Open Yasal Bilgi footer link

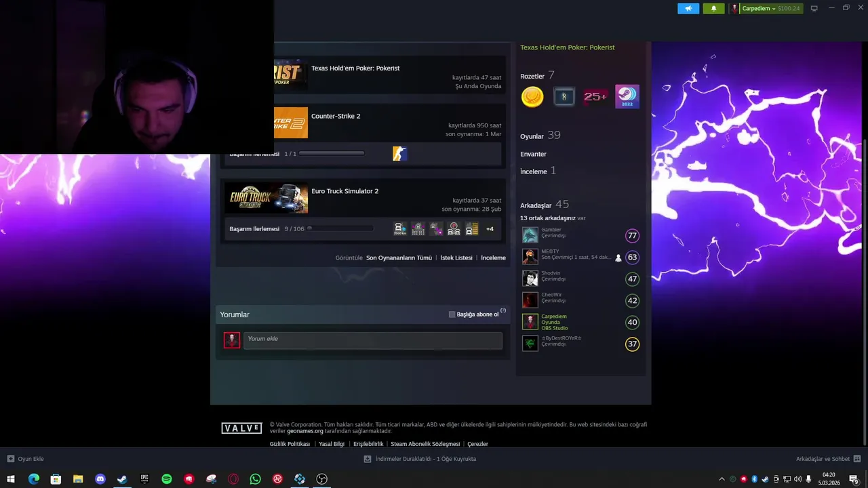click(332, 444)
